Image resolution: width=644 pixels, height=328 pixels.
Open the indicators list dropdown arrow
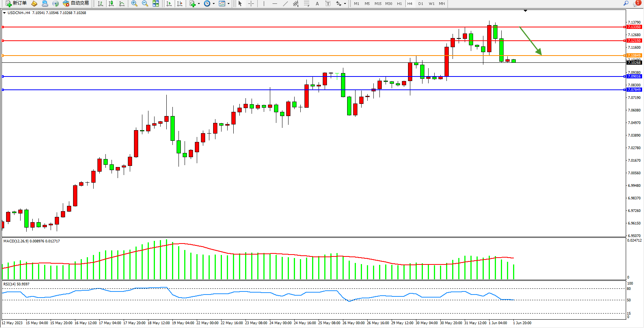[x=199, y=3]
